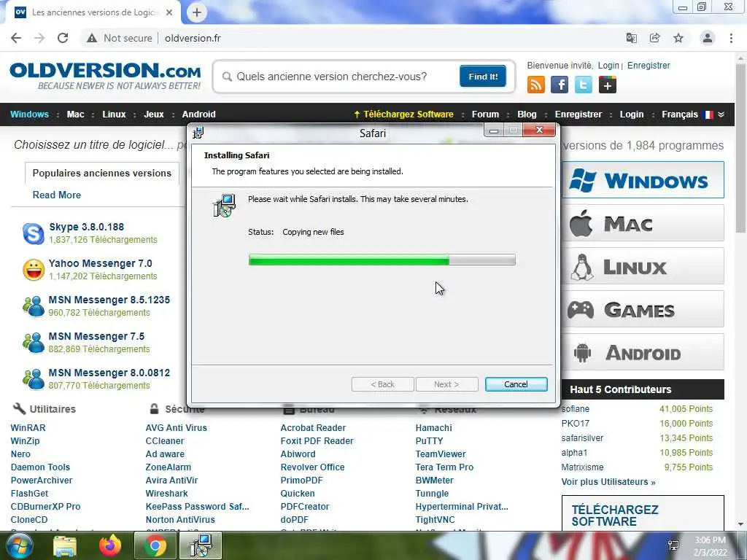
Task: Open the large Android category banner
Action: click(x=643, y=352)
